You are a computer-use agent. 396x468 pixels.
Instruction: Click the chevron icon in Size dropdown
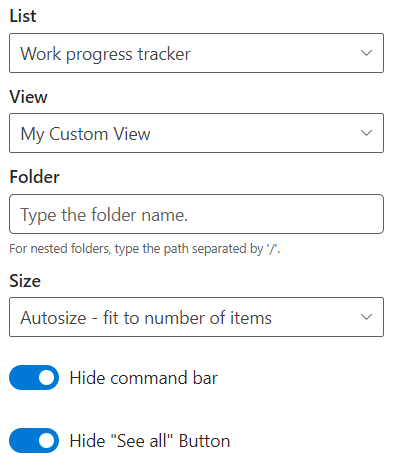coord(366,317)
